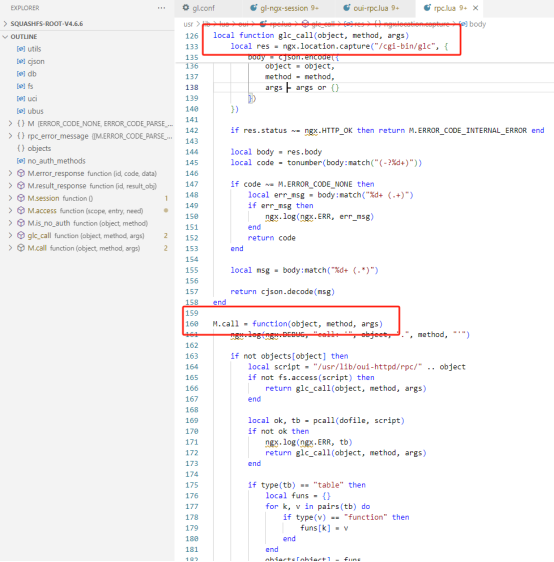Click the body breadcrumb item
554x562 pixels.
click(x=477, y=24)
